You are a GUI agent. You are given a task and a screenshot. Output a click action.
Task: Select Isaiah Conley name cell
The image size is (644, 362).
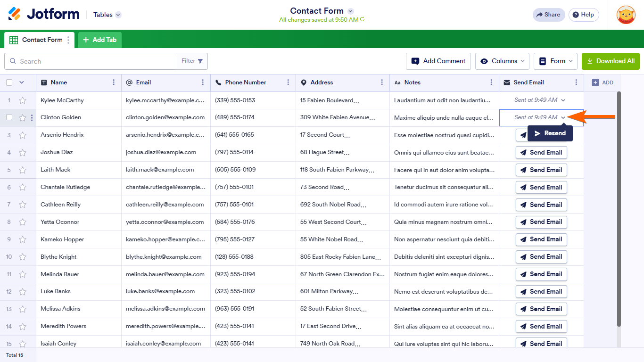coord(79,343)
